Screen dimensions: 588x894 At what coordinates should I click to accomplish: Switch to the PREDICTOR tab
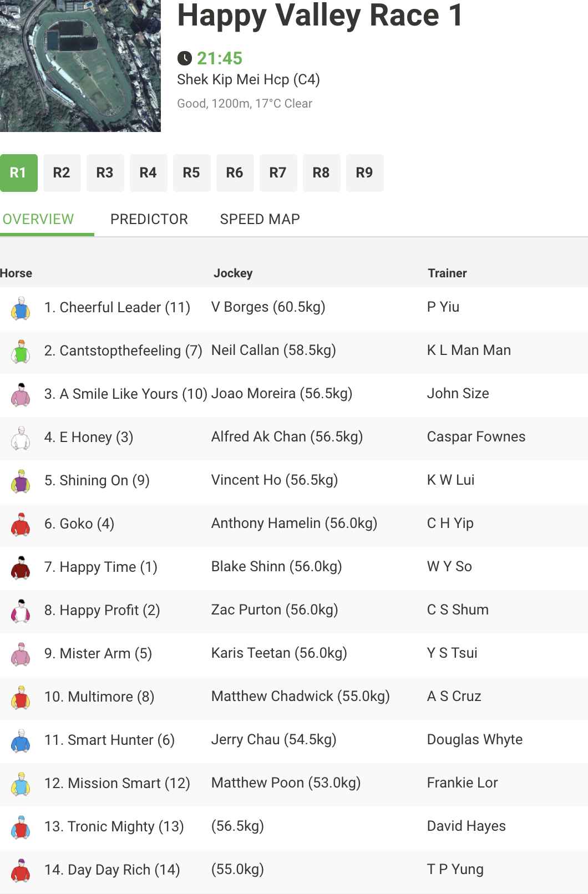[x=149, y=219]
